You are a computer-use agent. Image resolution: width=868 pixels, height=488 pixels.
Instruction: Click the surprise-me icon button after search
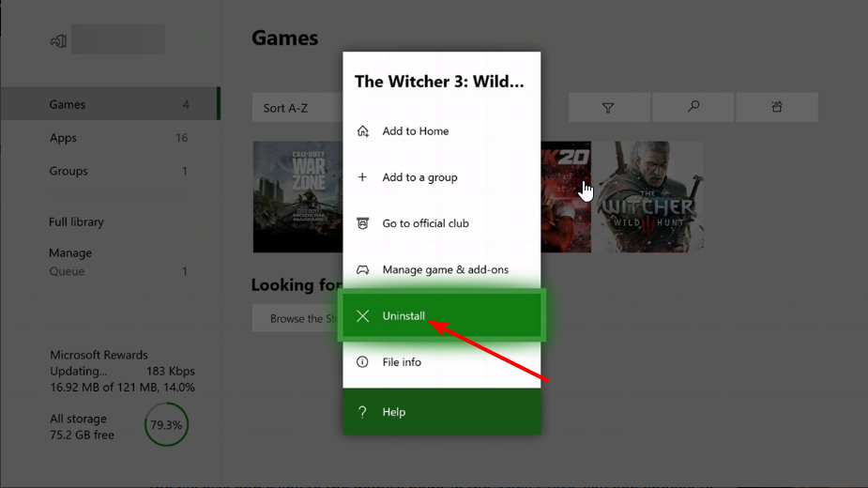(x=777, y=107)
